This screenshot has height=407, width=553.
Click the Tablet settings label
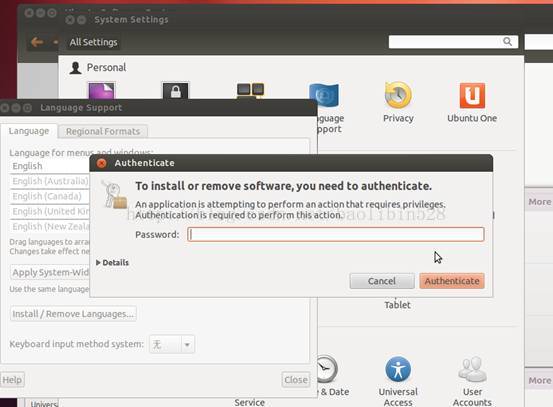click(x=397, y=305)
